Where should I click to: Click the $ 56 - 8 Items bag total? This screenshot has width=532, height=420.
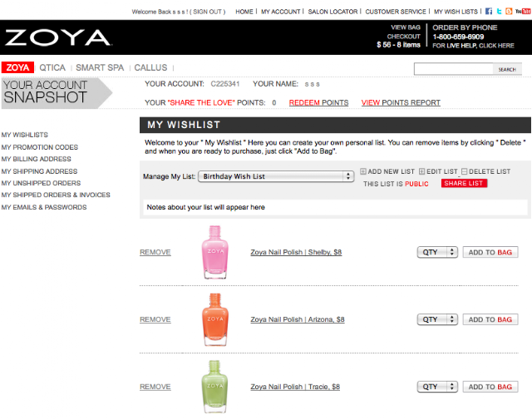point(398,45)
